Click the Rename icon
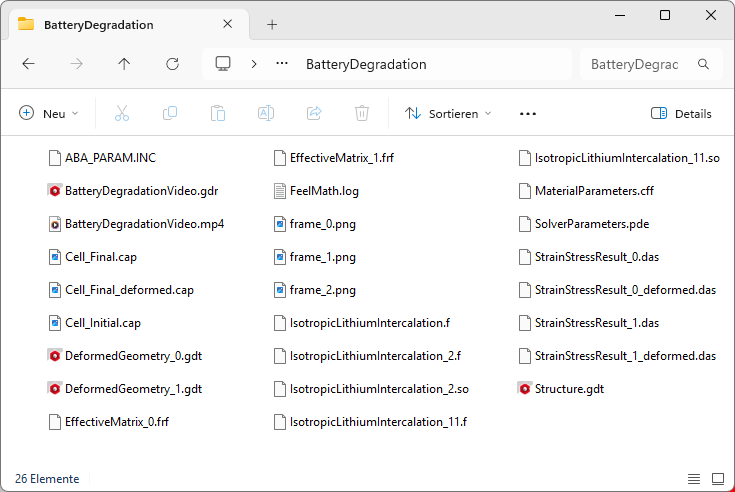Image resolution: width=735 pixels, height=492 pixels. coord(266,113)
